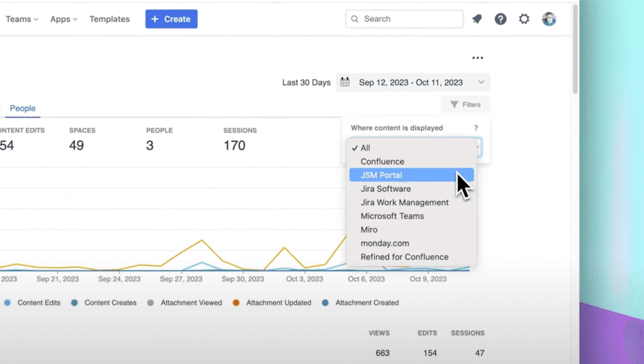
Task: Click the lower SESSIONS column header
Action: [468, 333]
